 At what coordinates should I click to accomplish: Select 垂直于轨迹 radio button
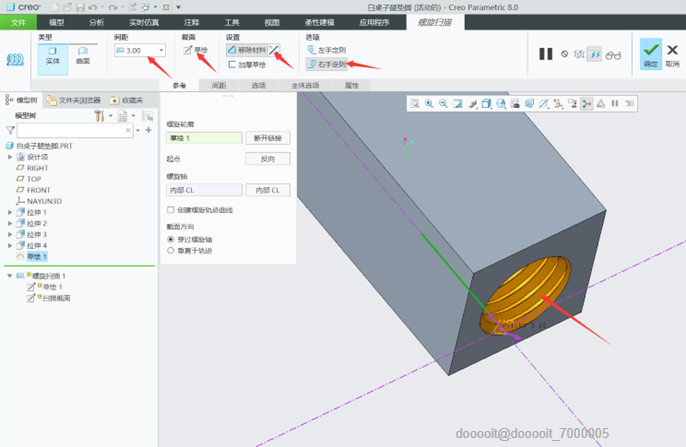click(x=171, y=251)
